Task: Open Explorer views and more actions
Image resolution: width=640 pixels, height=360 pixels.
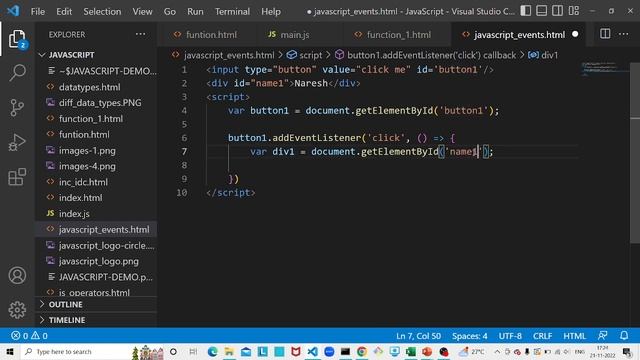Action: [140, 34]
